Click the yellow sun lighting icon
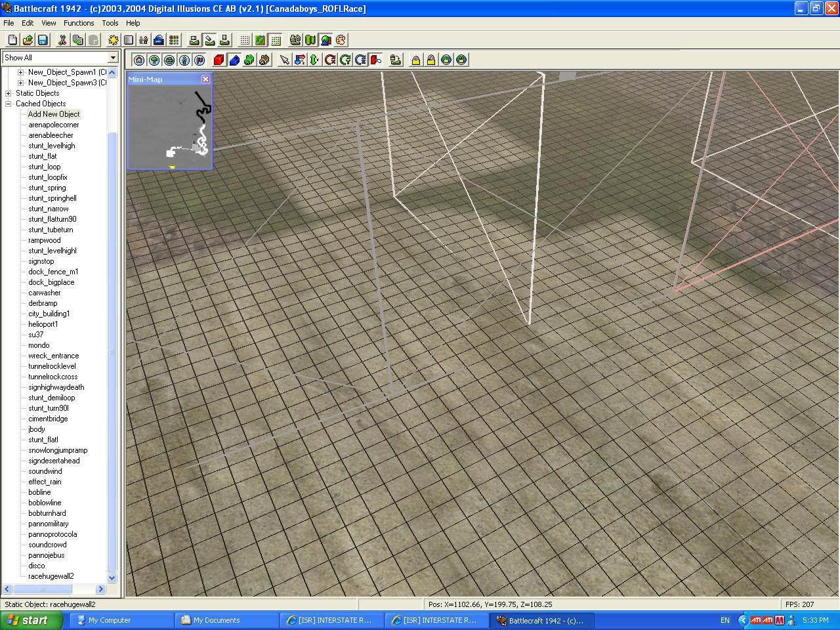The width and height of the screenshot is (840, 630). coord(113,40)
